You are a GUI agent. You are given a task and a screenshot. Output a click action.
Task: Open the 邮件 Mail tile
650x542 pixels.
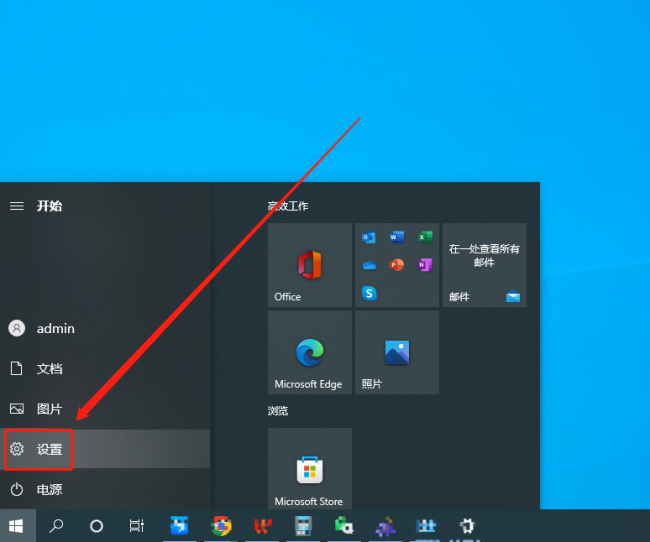tap(485, 265)
